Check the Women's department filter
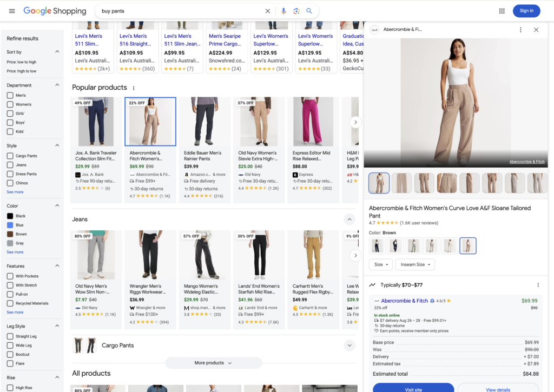This screenshot has height=392, width=554. tap(10, 104)
